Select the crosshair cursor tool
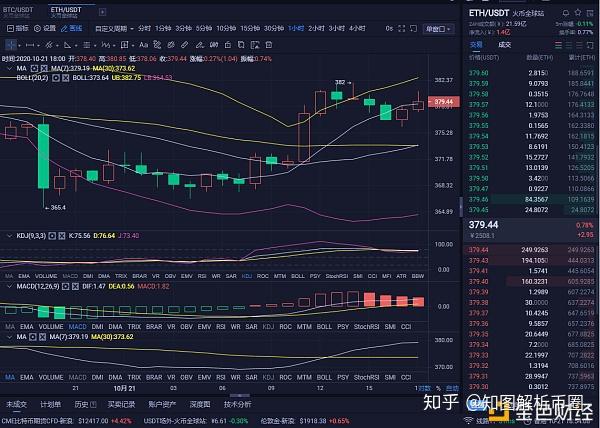Image resolution: width=600 pixels, height=428 pixels. tap(11, 45)
